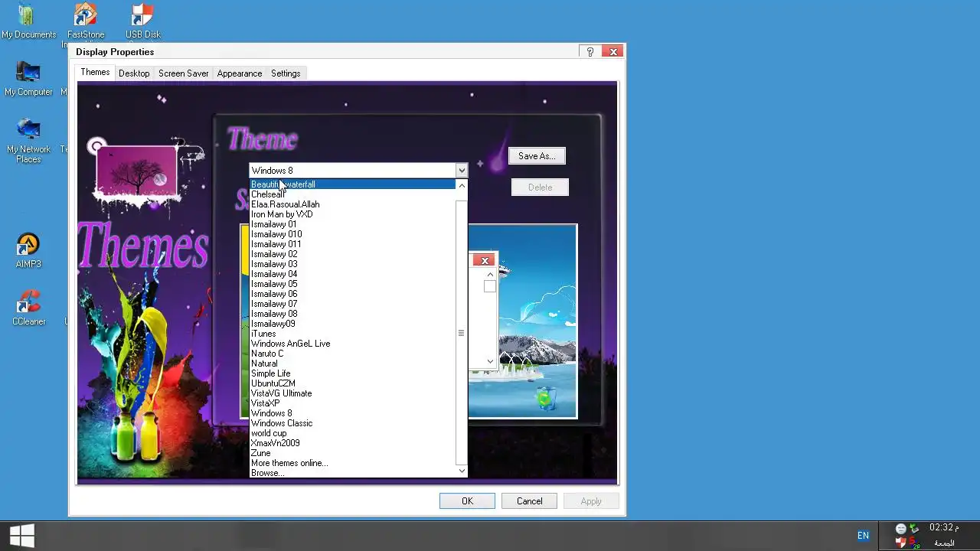
Task: Choose Naruto C theme
Action: [x=353, y=354]
